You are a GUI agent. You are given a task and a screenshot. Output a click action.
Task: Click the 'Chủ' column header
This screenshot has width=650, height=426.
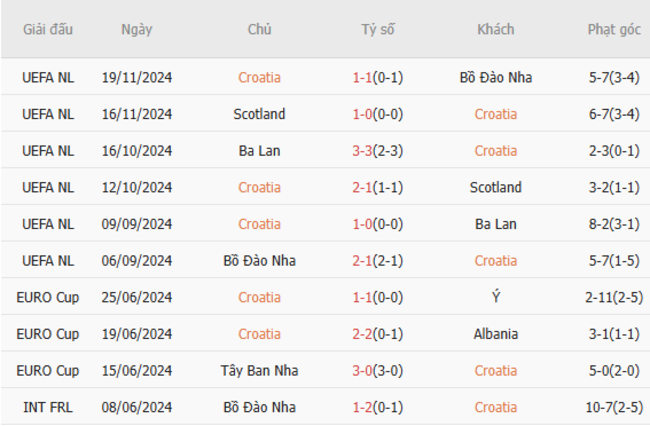pos(259,29)
